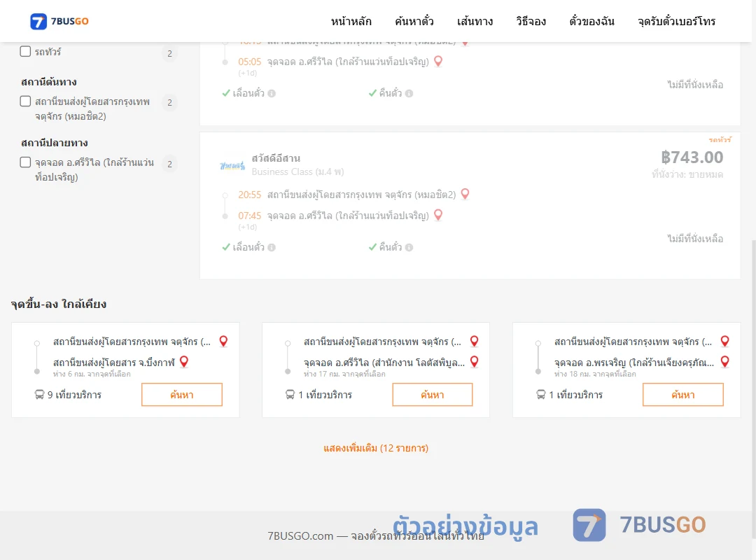Click pin beside สถานีขนส่งผู้โดยสาร จ.บึงกาฬ
Viewport: 756px width, 560px height.
click(184, 361)
